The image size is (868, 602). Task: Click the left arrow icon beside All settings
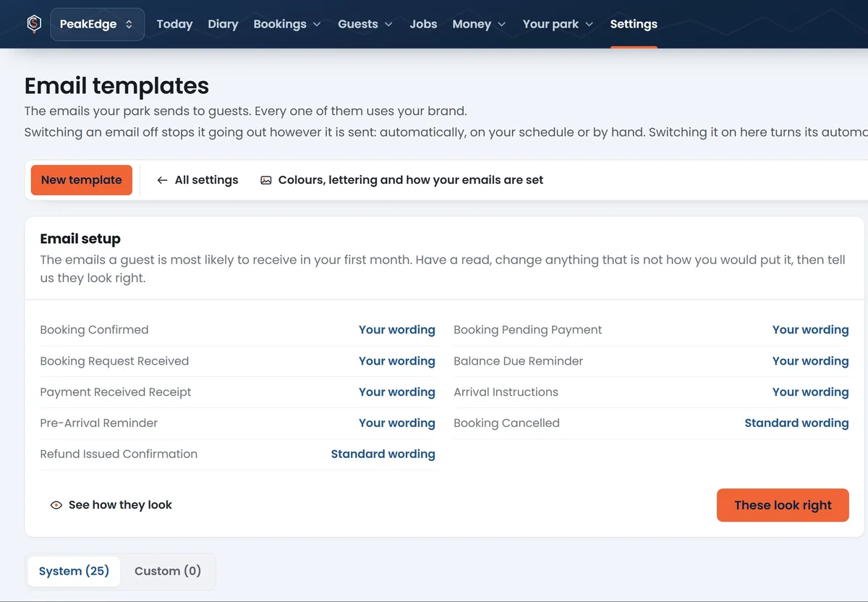coord(162,180)
